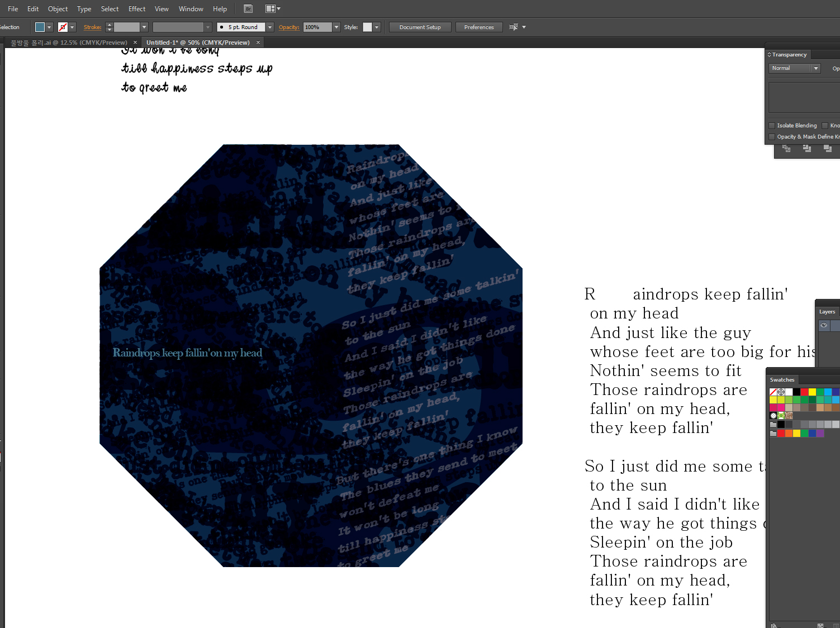Select the Transparency panel tab

[789, 55]
